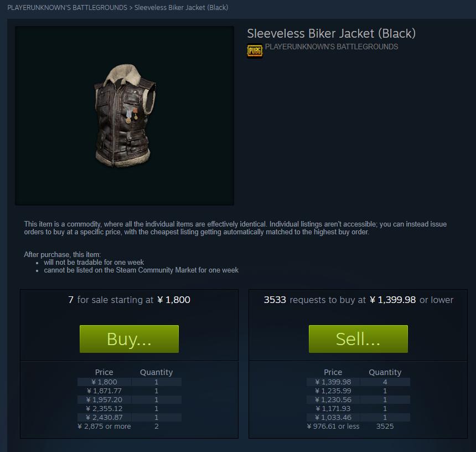Select the ¥ 2,355.12 listing row

pyautogui.click(x=130, y=409)
